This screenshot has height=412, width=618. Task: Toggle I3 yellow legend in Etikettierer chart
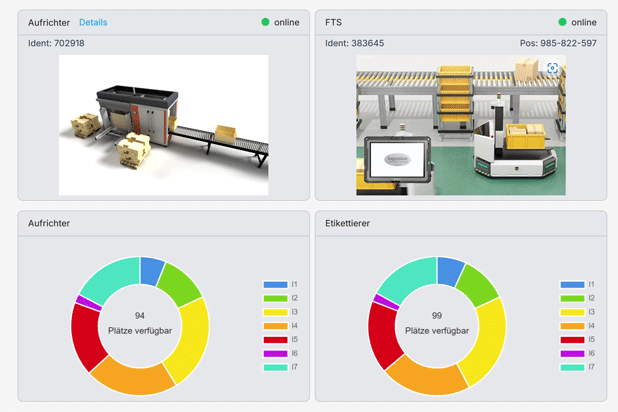tap(574, 312)
